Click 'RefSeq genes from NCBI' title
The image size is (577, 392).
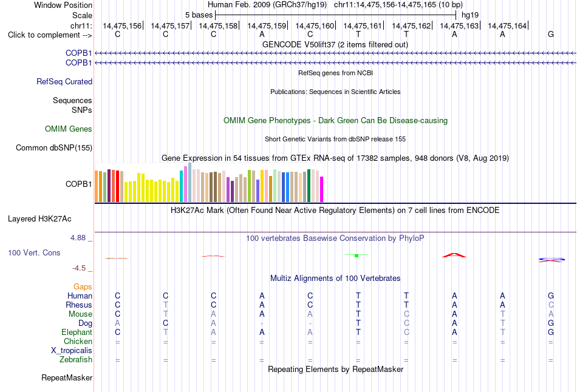336,73
